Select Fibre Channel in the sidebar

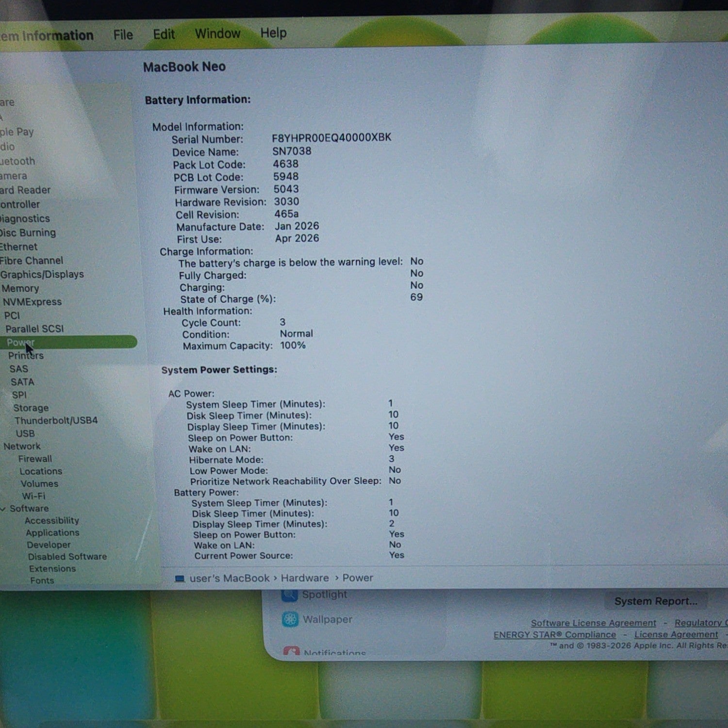(x=32, y=261)
